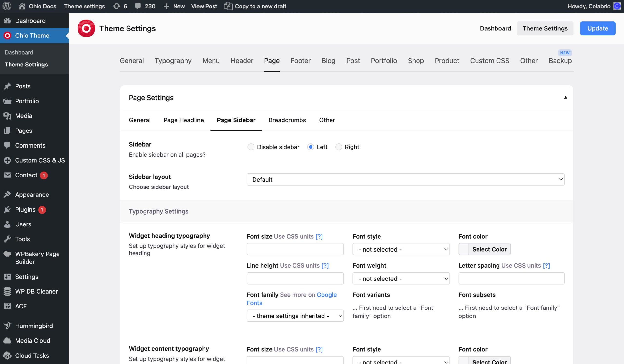Click the Widget heading Line height field
The height and width of the screenshot is (364, 624).
tap(295, 279)
